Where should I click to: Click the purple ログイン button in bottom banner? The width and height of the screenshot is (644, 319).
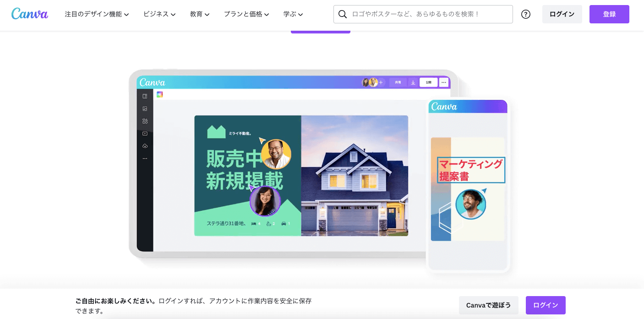(x=545, y=305)
